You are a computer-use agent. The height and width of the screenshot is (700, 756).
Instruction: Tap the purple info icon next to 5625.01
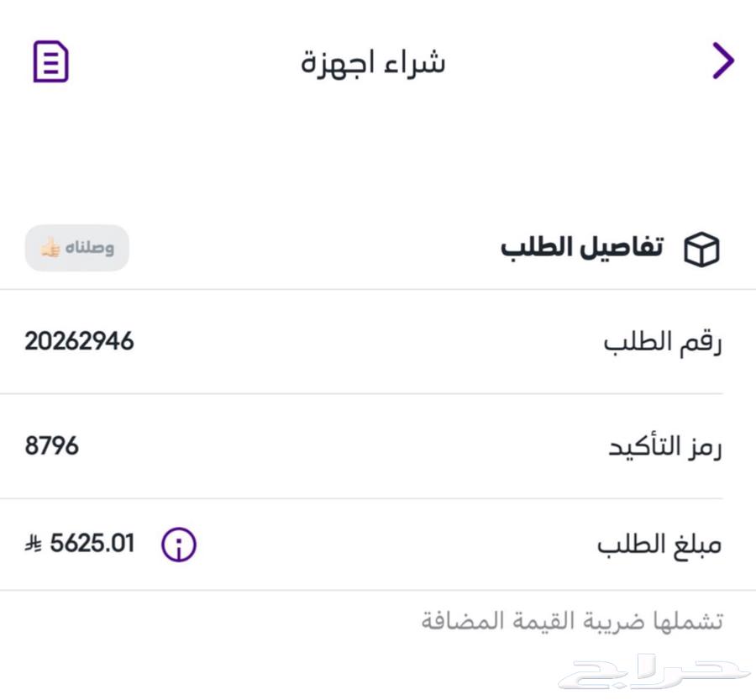click(x=178, y=545)
